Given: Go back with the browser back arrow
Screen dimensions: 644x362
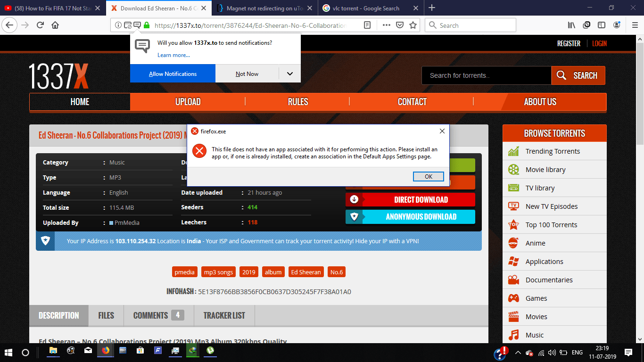Looking at the screenshot, I should (x=9, y=25).
